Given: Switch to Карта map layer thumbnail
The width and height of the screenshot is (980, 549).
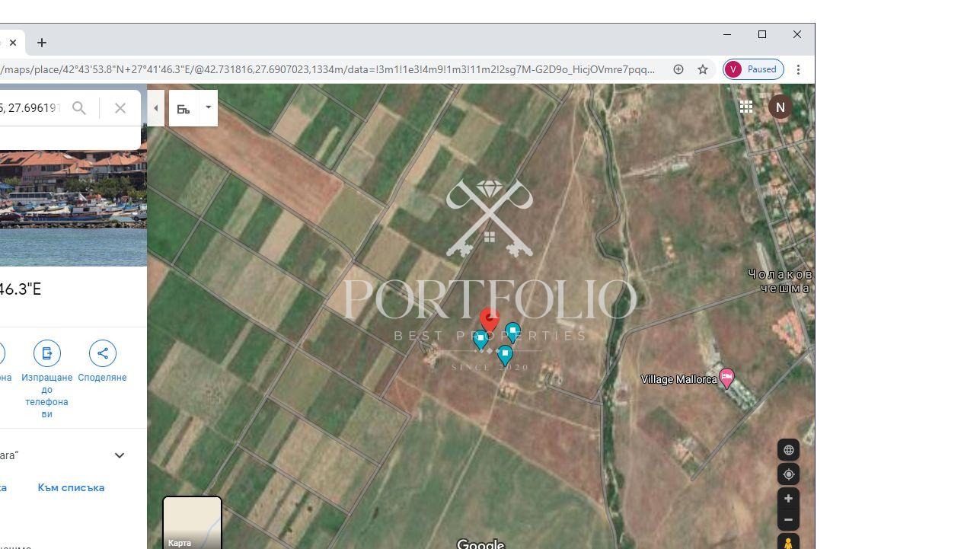Looking at the screenshot, I should pos(193,523).
